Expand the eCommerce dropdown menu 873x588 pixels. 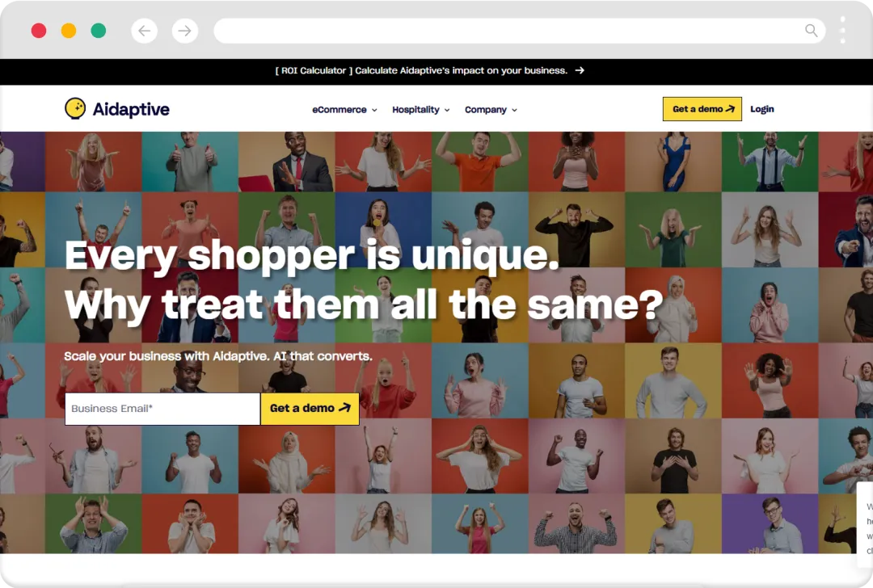point(344,110)
